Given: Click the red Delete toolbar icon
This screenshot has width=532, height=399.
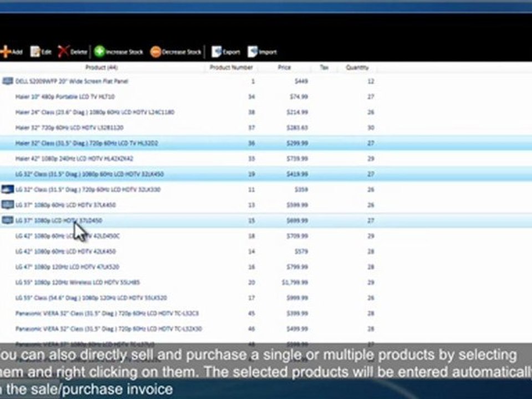Looking at the screenshot, I should pyautogui.click(x=63, y=52).
